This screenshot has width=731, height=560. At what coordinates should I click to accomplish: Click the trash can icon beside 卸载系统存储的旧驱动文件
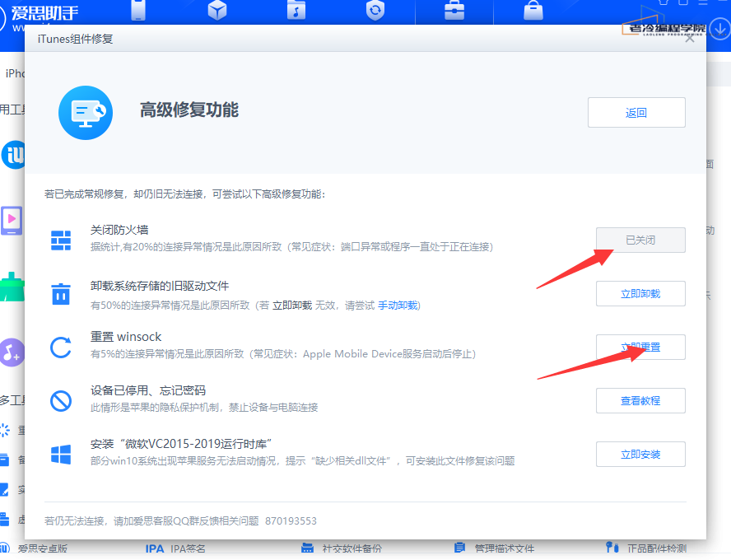pos(61,294)
